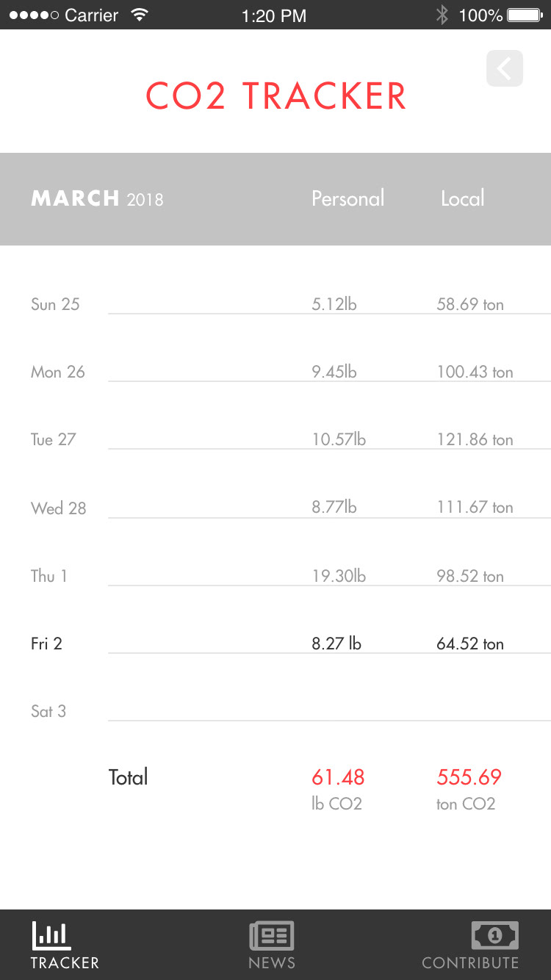The width and height of the screenshot is (551, 980).
Task: Tap the Bluetooth status icon
Action: click(x=442, y=15)
